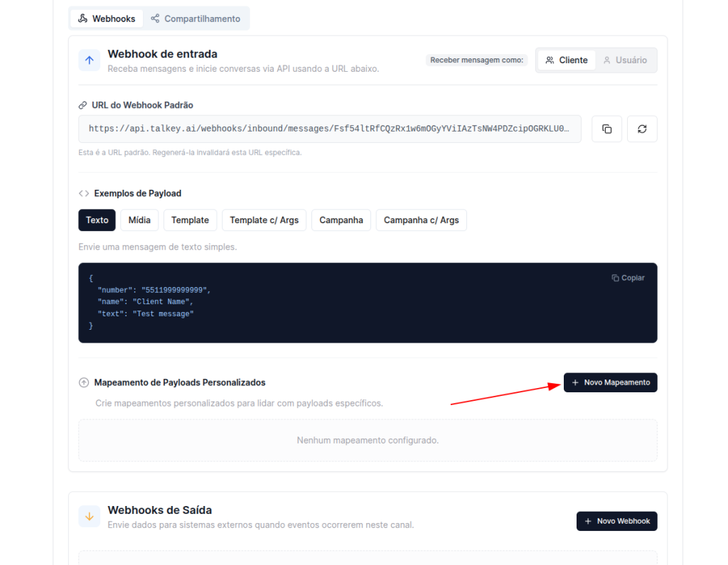The height and width of the screenshot is (565, 728).
Task: Click the circled arrow icon by Mapeamento de Payloads
Action: [84, 382]
